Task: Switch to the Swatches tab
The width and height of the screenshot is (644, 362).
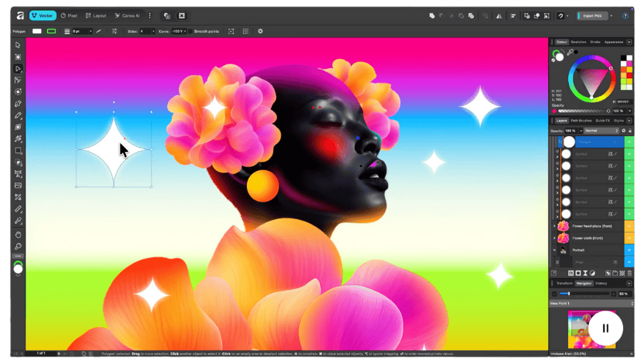Action: pos(578,42)
